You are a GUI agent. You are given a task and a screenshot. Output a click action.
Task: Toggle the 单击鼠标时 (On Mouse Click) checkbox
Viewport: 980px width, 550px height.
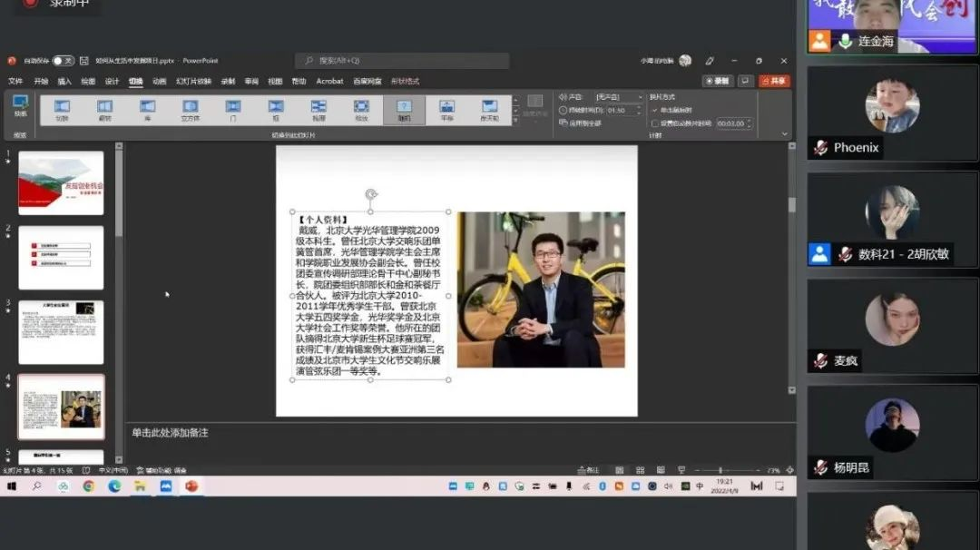coord(655,110)
